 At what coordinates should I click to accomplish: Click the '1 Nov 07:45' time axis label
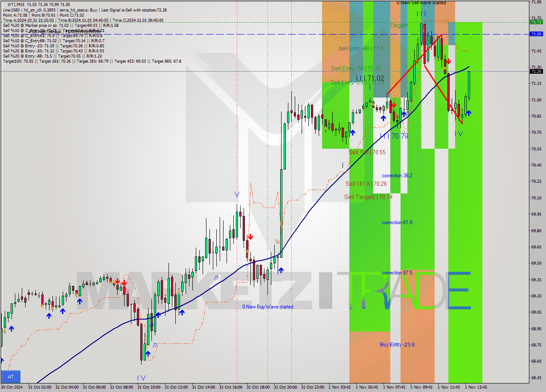(394, 387)
